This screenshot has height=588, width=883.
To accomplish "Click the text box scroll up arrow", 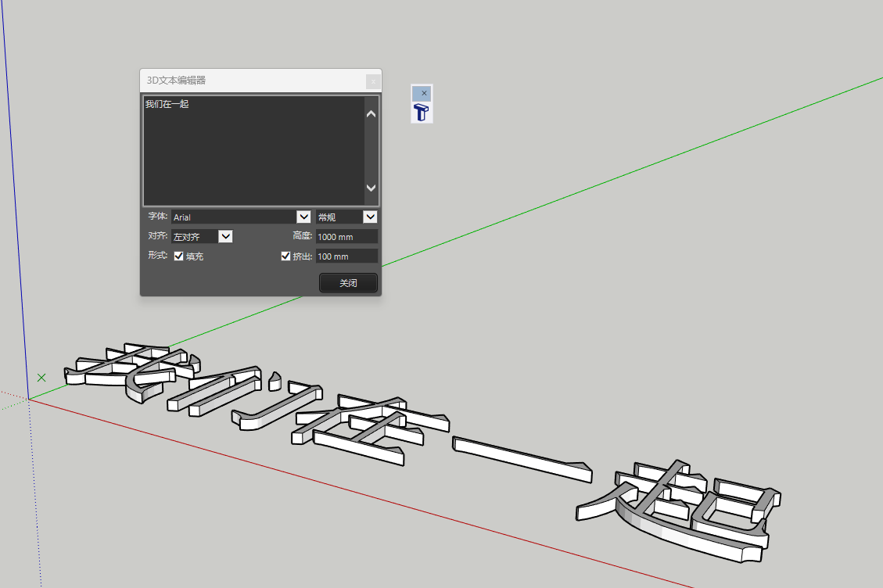I will pos(371,114).
